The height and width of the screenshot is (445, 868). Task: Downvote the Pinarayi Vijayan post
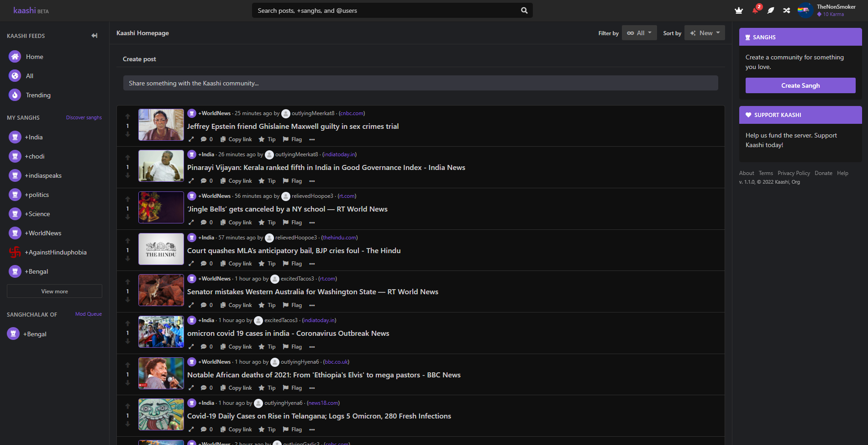coord(128,176)
